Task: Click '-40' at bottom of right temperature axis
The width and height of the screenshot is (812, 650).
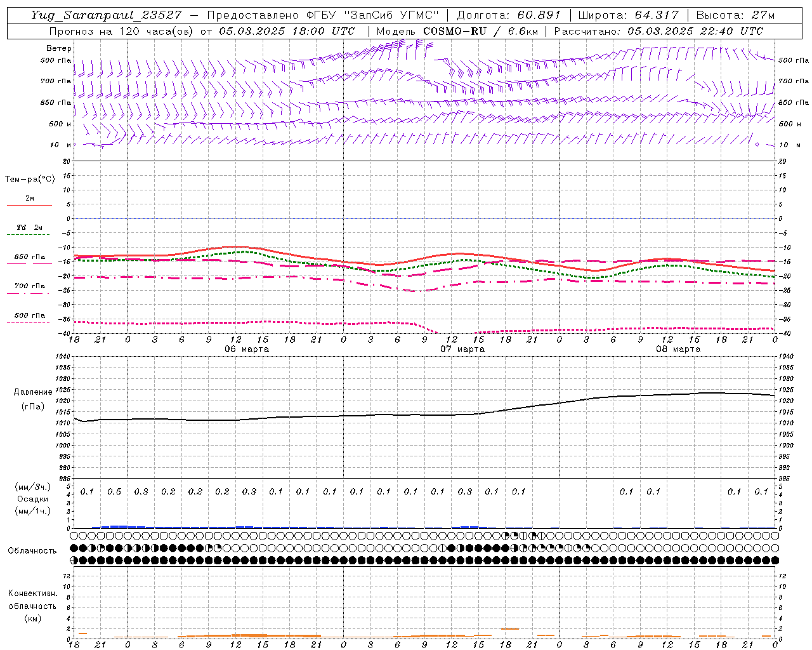Action: pos(784,334)
